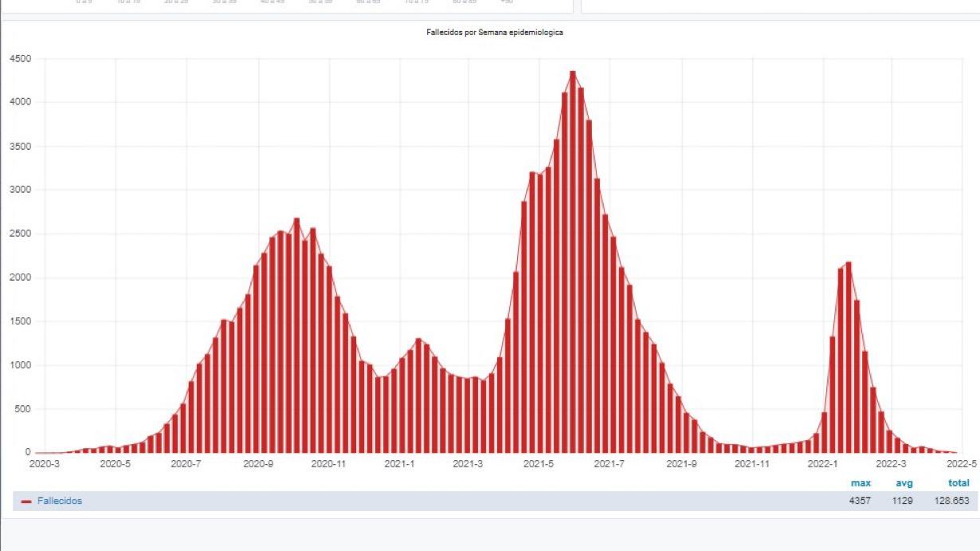Select the peak bar of the 2022 wave

pyautogui.click(x=849, y=357)
